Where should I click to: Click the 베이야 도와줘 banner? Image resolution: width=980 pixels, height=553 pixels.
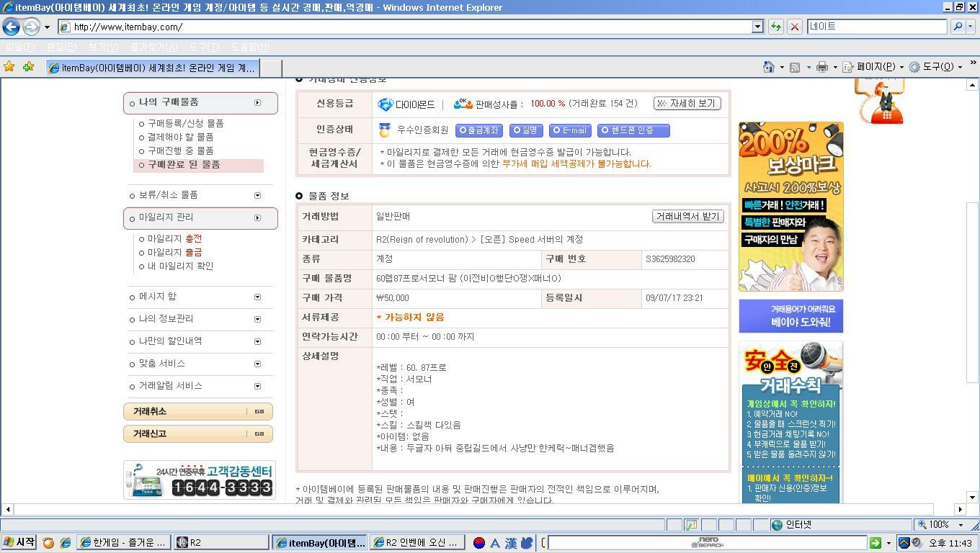click(x=791, y=316)
